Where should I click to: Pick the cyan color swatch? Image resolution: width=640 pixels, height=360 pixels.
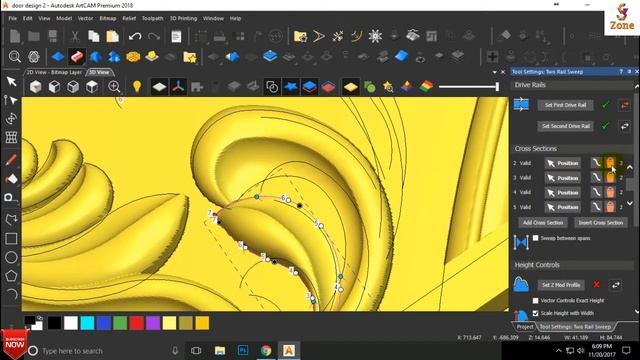pyautogui.click(x=87, y=323)
